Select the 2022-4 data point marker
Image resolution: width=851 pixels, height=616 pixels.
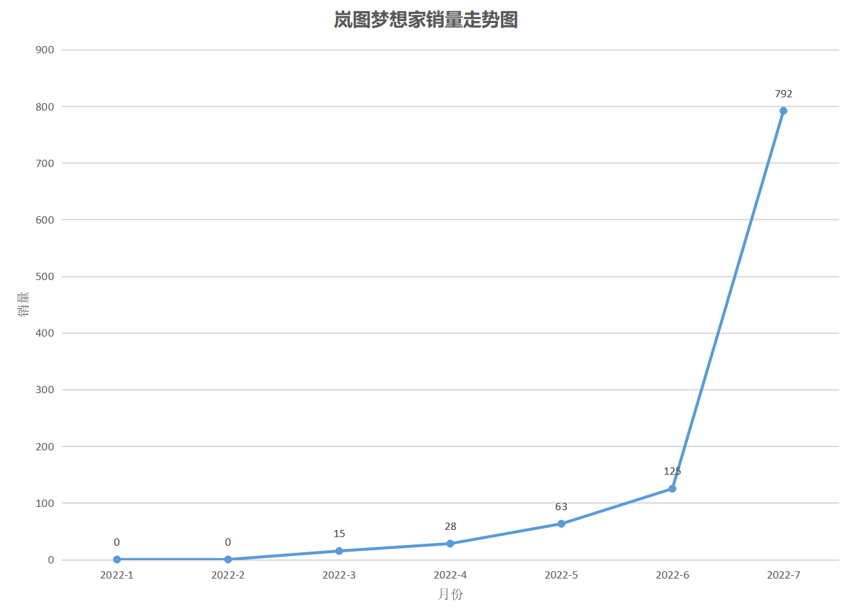[x=450, y=544]
